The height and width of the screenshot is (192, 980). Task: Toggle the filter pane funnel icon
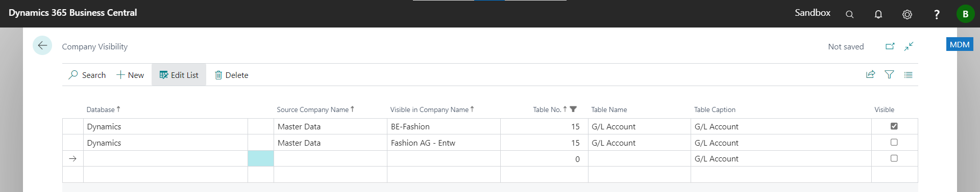pos(890,74)
